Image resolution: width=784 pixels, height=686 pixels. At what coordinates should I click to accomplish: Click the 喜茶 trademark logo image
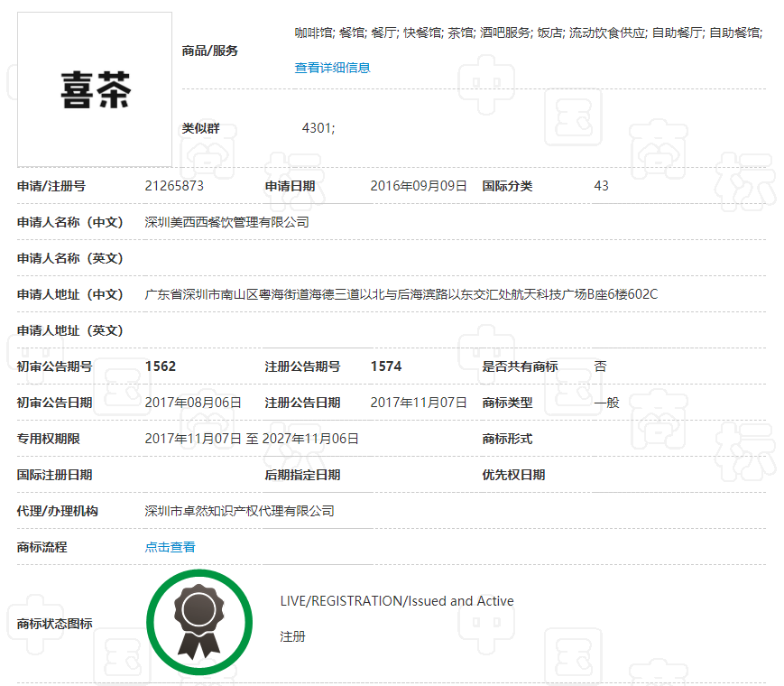pos(94,88)
